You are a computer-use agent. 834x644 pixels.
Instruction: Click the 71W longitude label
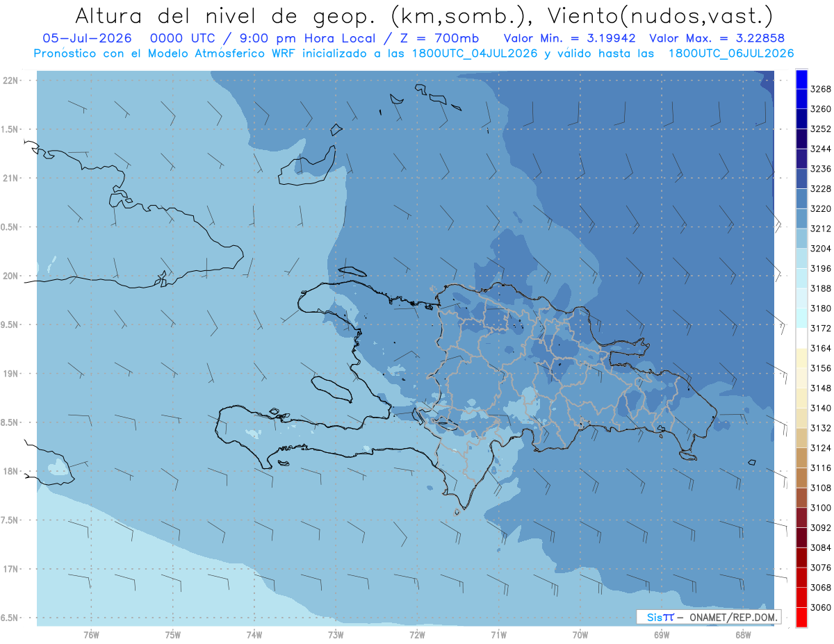point(498,634)
